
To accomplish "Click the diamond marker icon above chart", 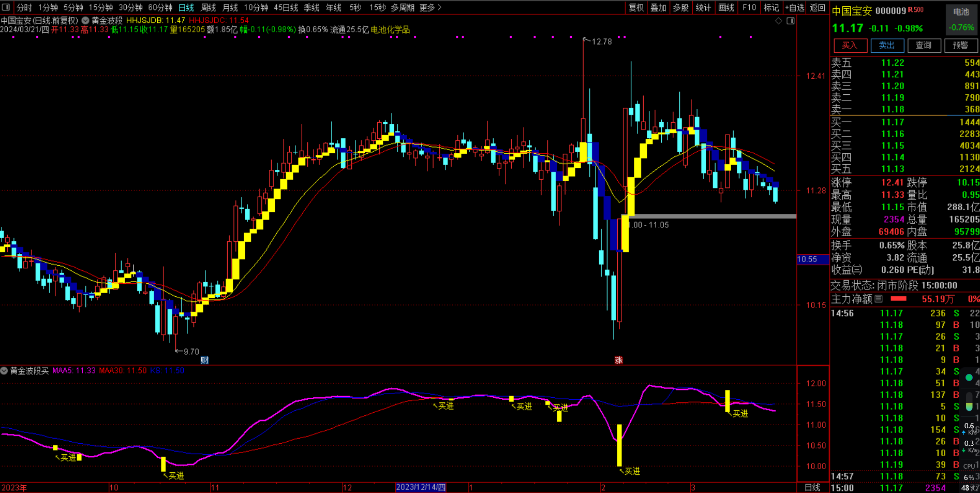I will click(x=778, y=21).
